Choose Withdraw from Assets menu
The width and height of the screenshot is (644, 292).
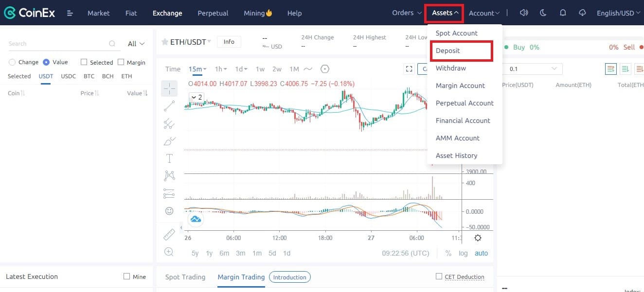451,68
